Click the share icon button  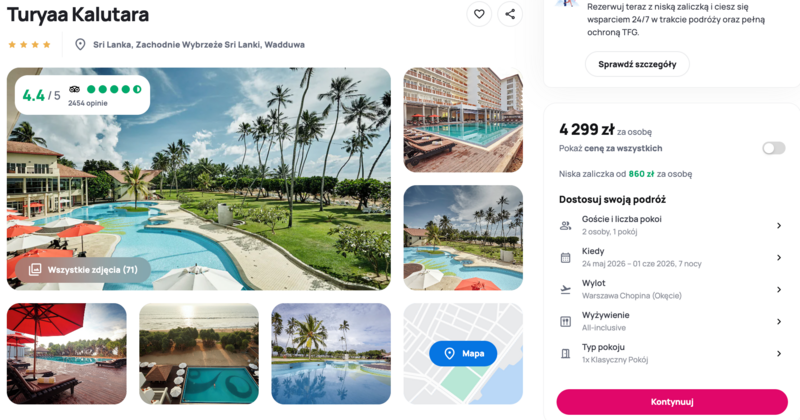click(x=510, y=14)
